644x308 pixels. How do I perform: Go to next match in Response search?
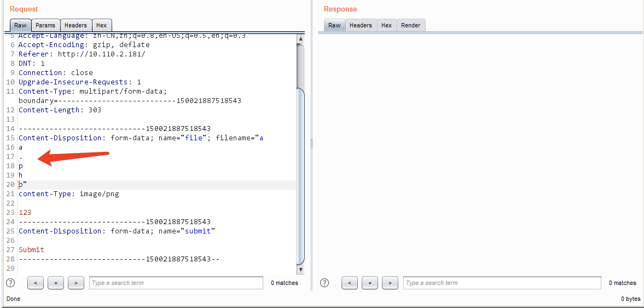(390, 283)
